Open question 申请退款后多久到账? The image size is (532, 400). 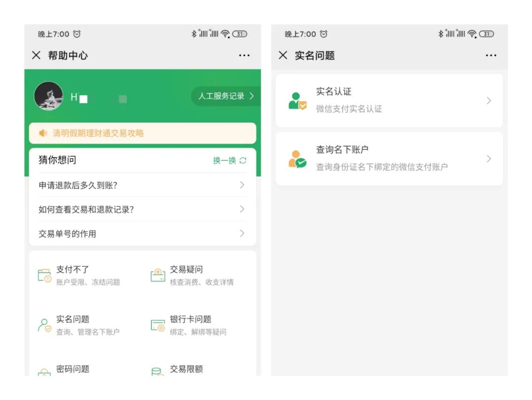coord(142,185)
